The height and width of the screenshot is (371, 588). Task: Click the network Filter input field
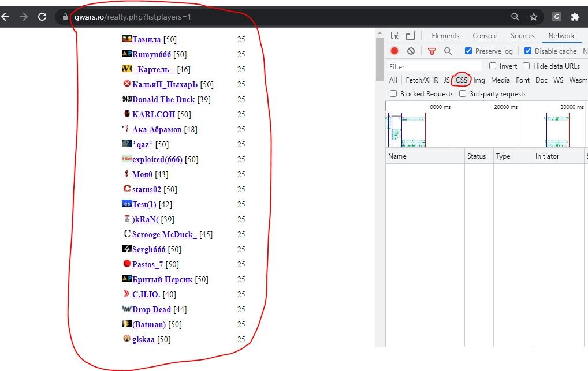pos(434,66)
